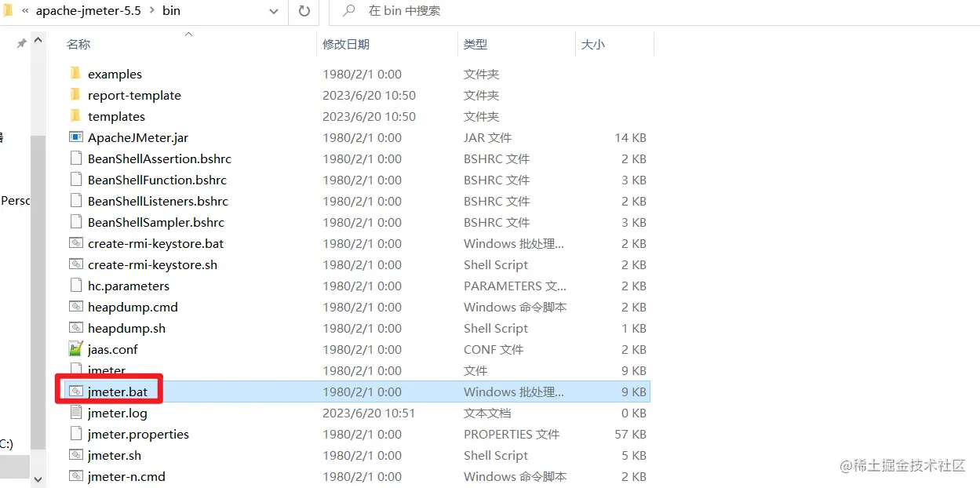Sort by the 类型 column header
Viewport: 980px width, 488px height.
click(x=475, y=45)
